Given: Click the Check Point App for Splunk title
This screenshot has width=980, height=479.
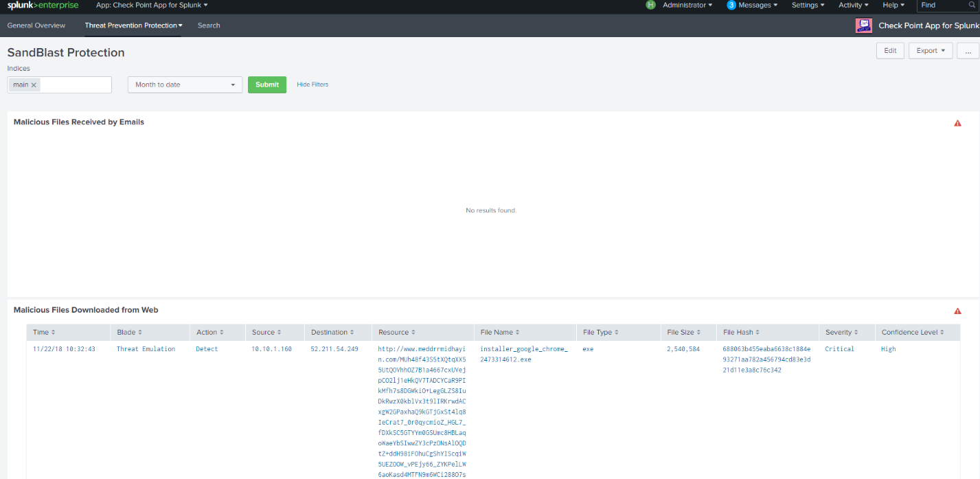Looking at the screenshot, I should pos(929,25).
